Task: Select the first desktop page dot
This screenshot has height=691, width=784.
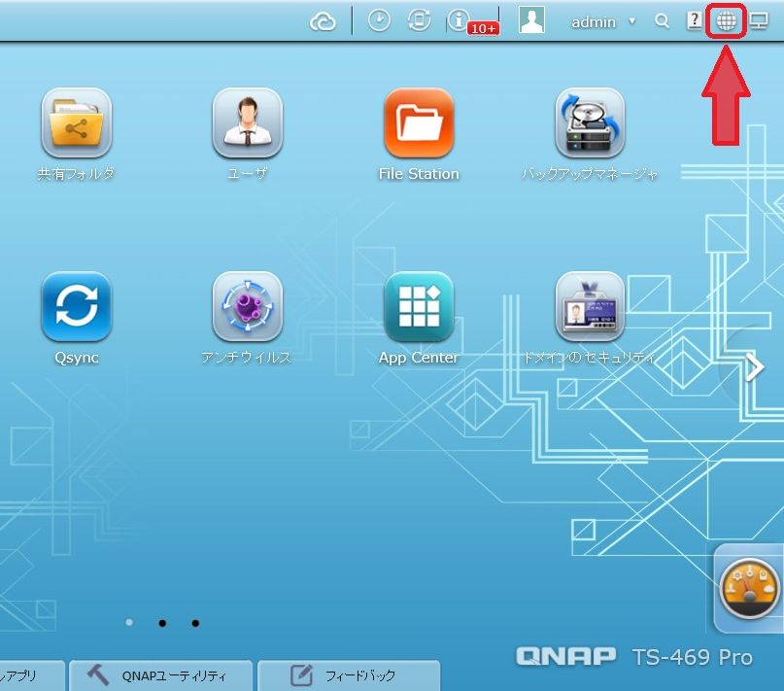Action: (129, 622)
